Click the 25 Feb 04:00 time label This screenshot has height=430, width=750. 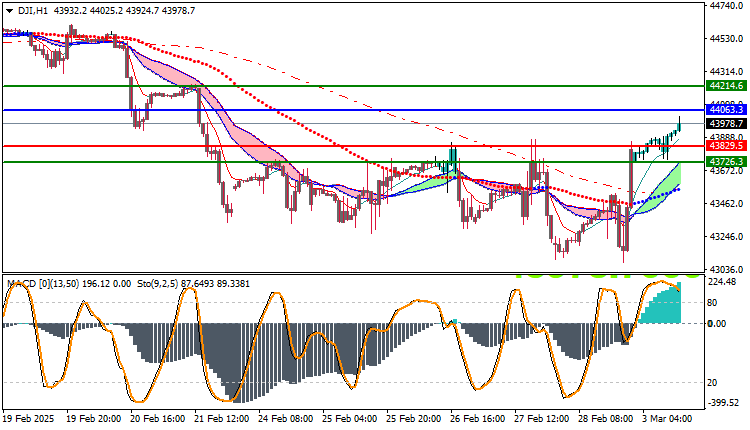350,419
